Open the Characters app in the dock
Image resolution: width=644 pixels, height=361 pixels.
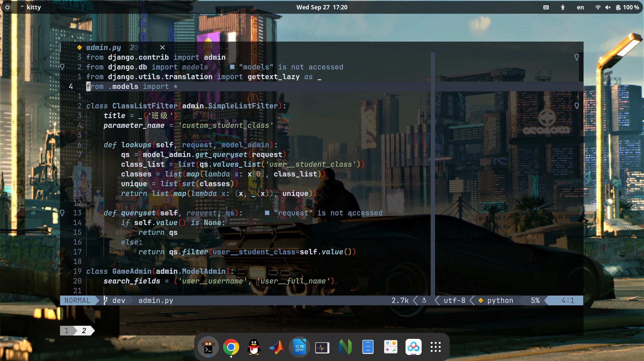pos(391,347)
